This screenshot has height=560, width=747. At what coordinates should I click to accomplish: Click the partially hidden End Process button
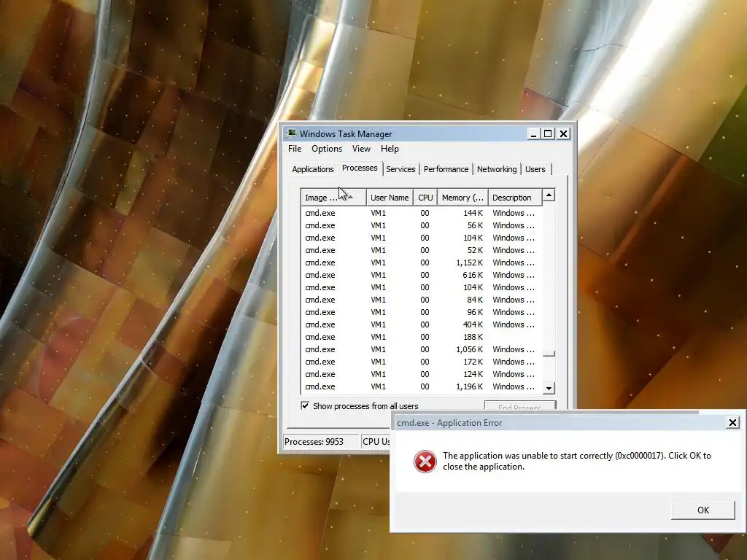point(519,405)
